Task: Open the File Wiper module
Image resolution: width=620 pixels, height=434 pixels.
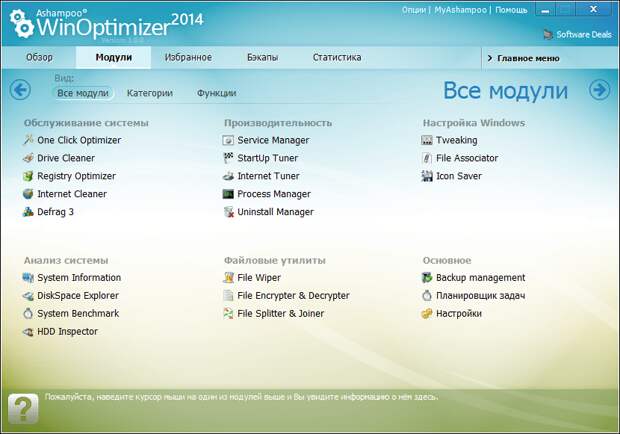Action: [x=259, y=277]
